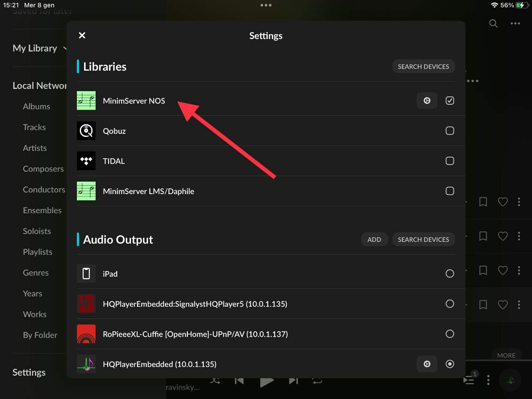Open MinimServer NOS gear settings

427,101
